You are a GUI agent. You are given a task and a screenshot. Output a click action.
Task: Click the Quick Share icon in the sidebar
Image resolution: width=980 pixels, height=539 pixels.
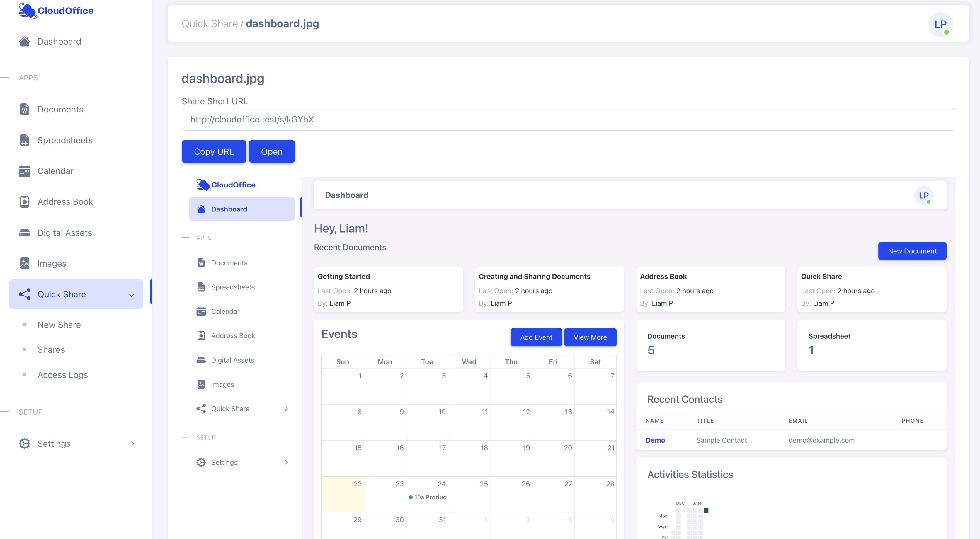click(25, 294)
